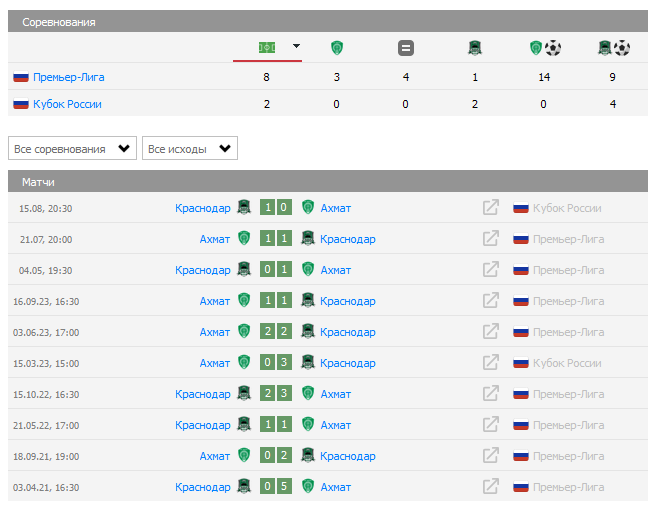664x519 pixels.
Task: Click Краснодар team link in 16.09.23 match
Action: [x=348, y=301]
